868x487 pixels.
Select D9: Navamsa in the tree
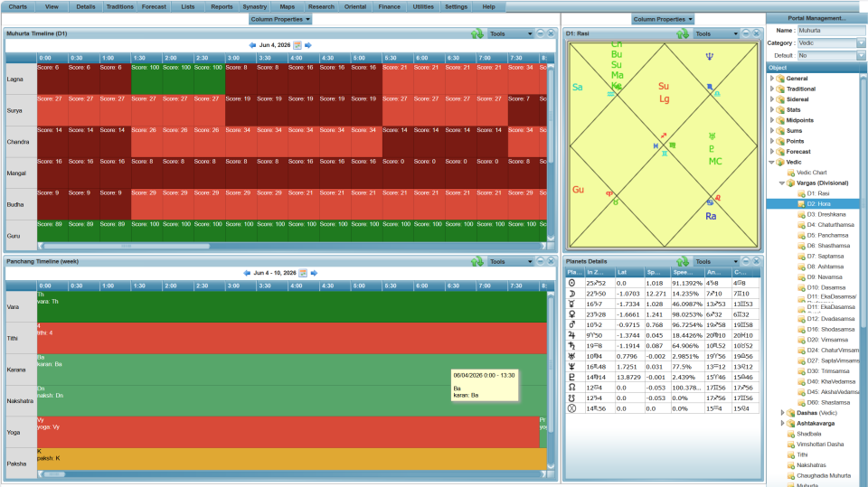[x=825, y=277]
